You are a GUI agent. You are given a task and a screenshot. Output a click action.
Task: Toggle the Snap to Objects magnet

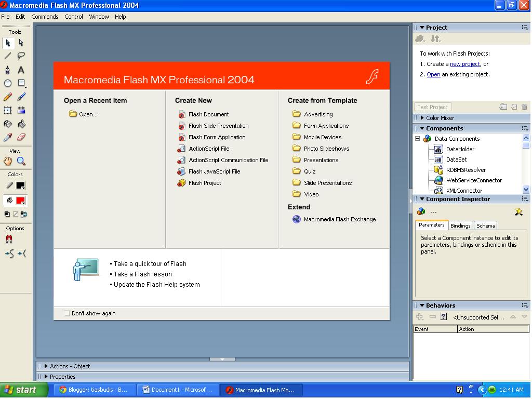9,239
